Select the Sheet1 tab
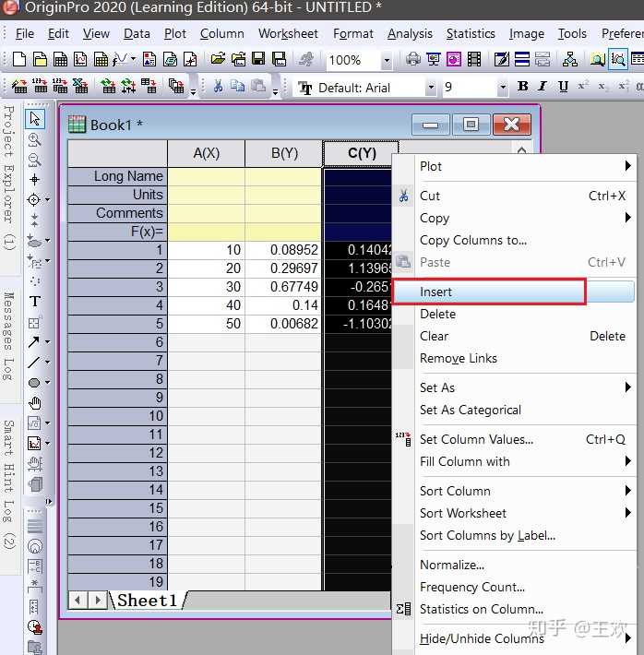The height and width of the screenshot is (655, 644). click(147, 601)
